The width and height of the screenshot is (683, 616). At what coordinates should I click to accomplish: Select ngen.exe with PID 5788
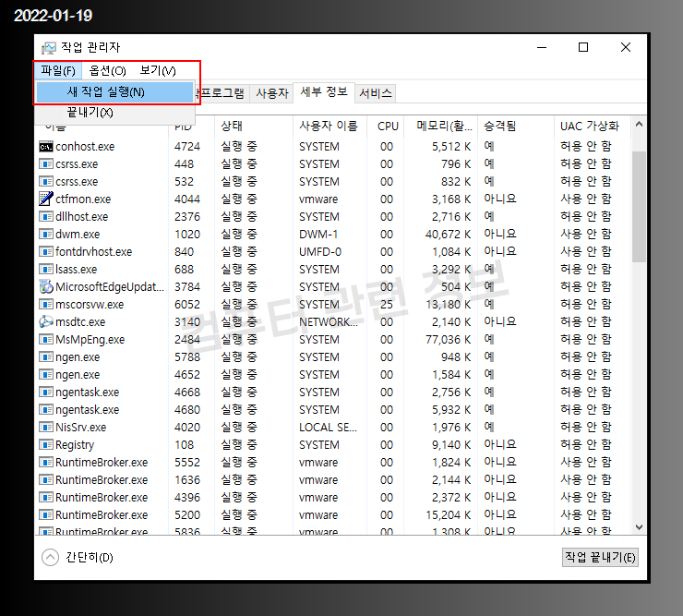334,357
